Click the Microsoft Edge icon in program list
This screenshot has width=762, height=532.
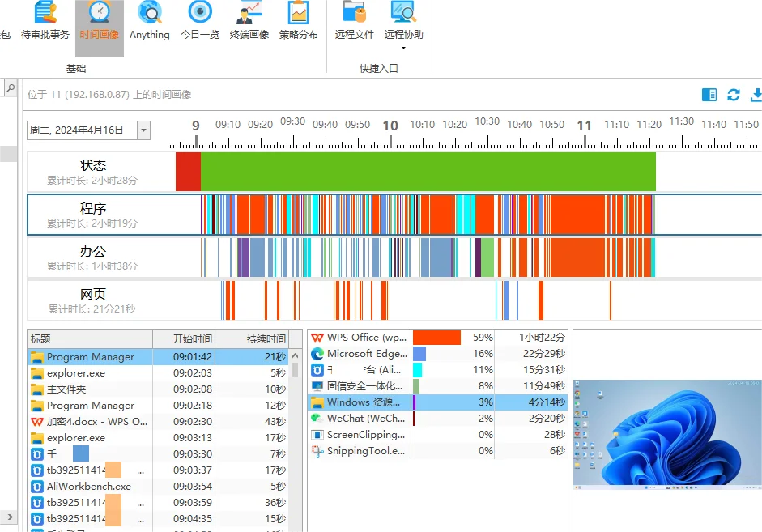click(317, 354)
